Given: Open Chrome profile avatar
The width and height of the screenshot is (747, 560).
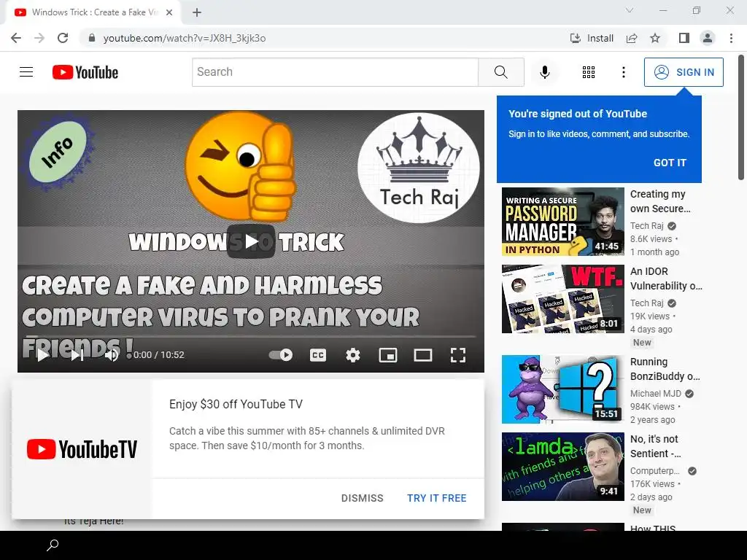Looking at the screenshot, I should (x=708, y=38).
